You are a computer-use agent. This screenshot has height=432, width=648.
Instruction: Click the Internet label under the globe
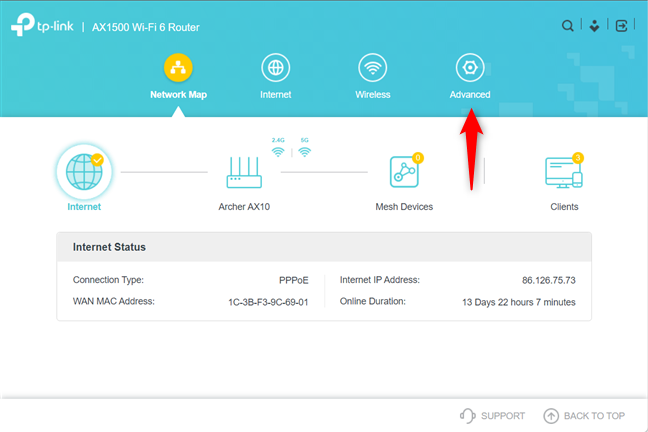(84, 207)
